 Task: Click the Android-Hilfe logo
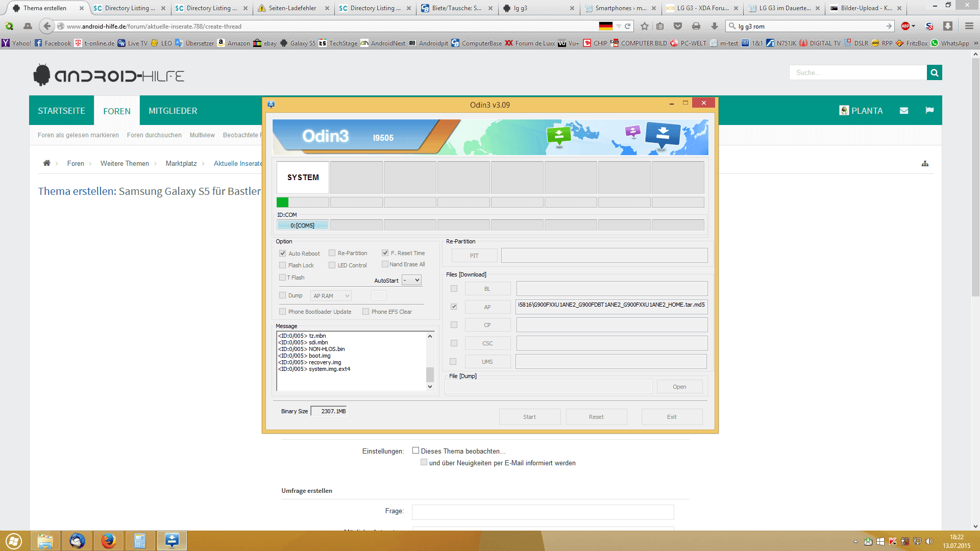pos(109,76)
